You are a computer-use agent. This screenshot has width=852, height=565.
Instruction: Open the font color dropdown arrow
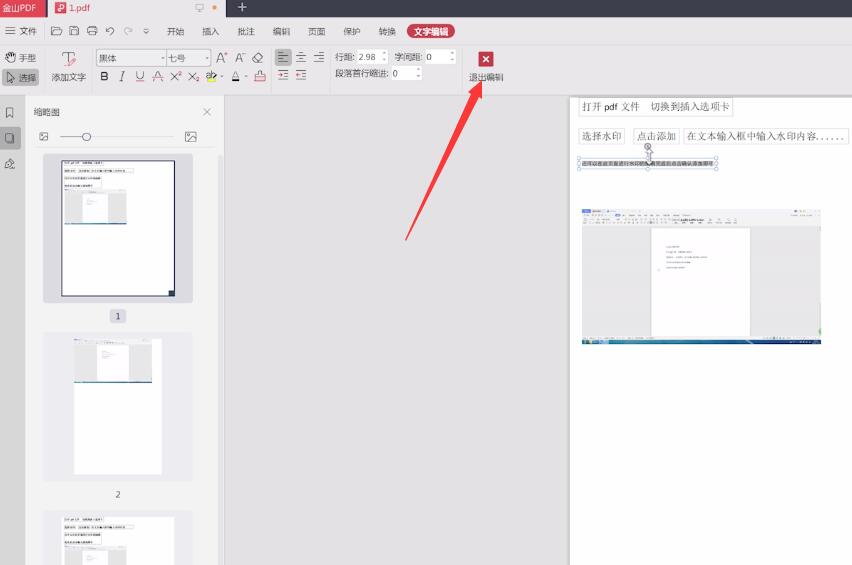[246, 77]
